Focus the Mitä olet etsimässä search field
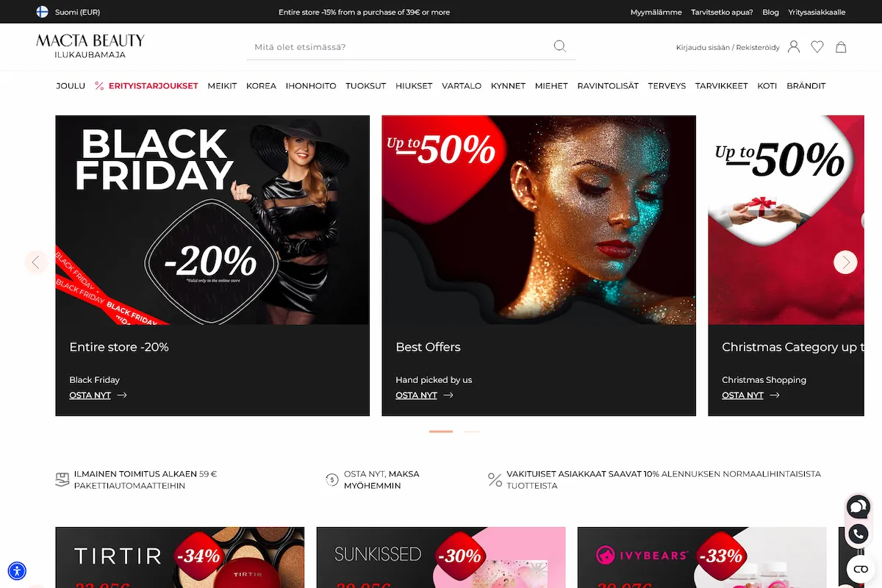Viewport: 882px width, 588px height. click(x=401, y=47)
